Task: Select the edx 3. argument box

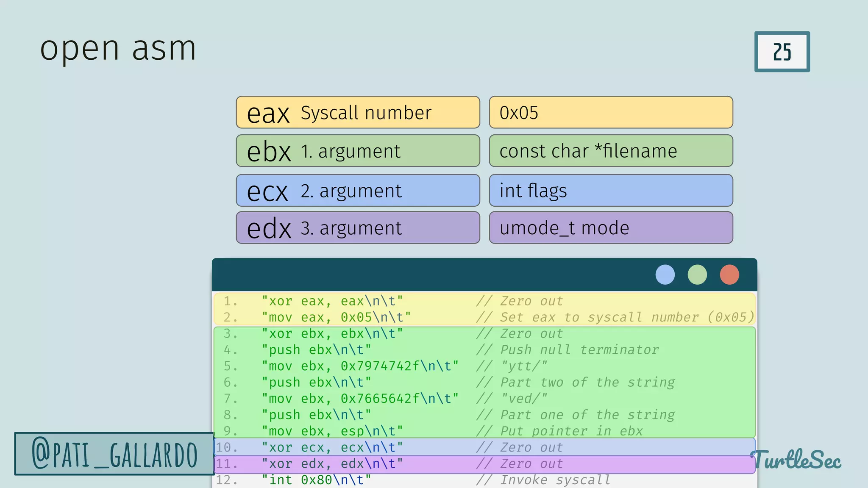Action: pos(358,228)
